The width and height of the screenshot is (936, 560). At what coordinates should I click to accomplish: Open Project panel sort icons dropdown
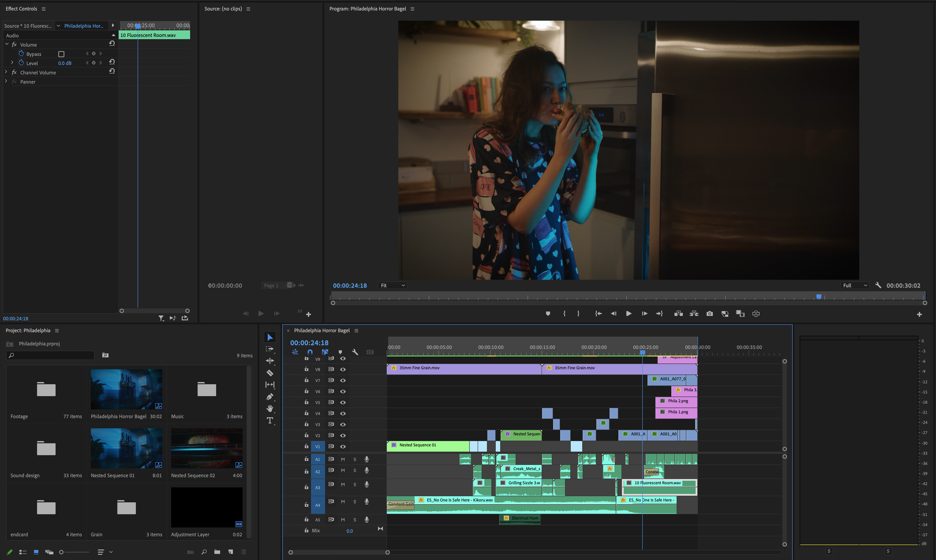104,552
